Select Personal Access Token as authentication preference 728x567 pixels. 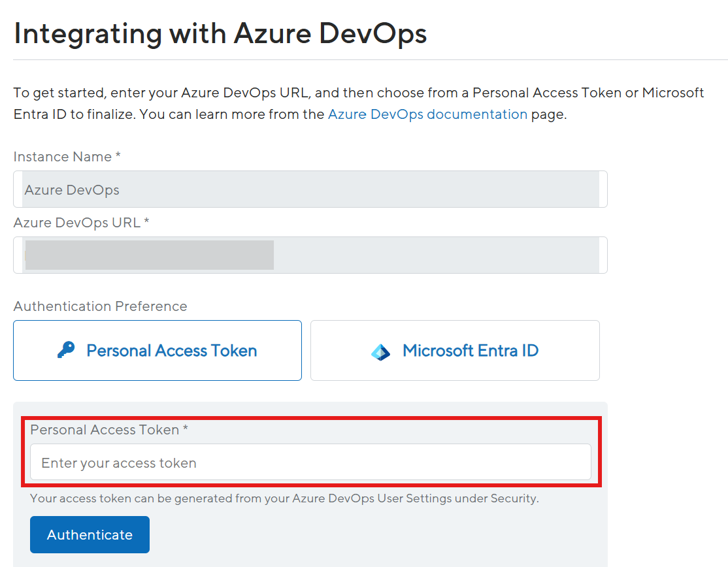click(157, 350)
